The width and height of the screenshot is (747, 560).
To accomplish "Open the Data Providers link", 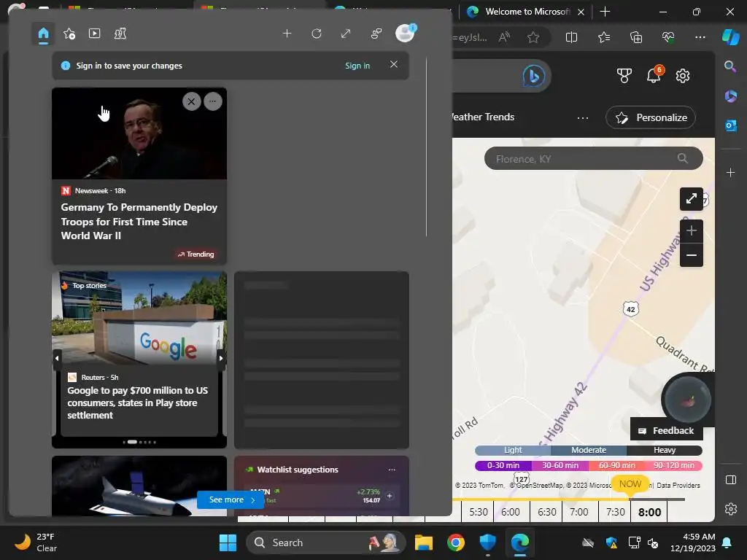I will point(678,485).
